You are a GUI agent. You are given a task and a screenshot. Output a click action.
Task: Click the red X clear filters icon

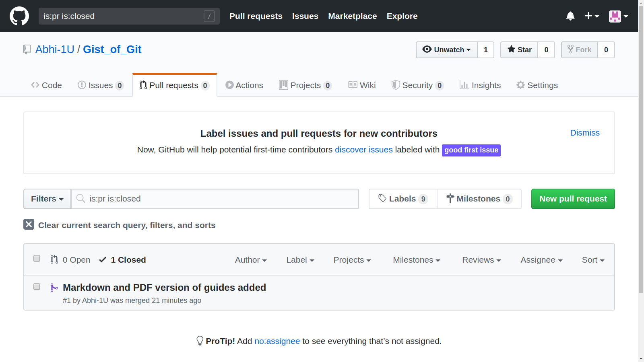tap(29, 224)
